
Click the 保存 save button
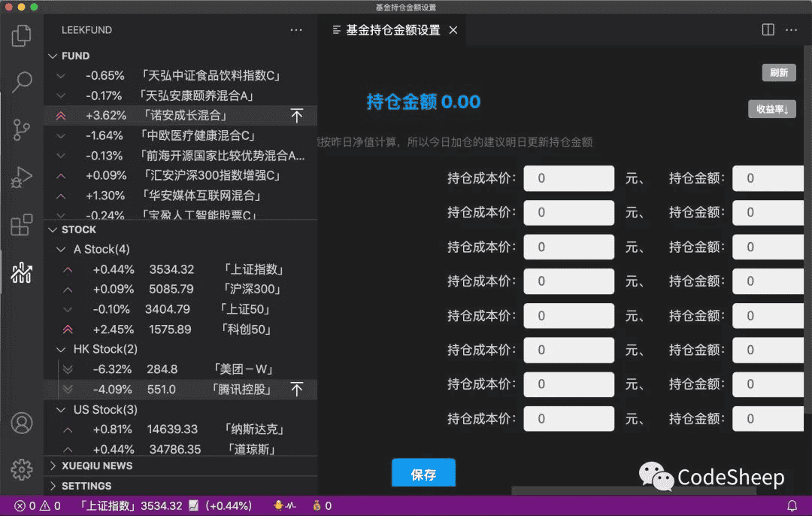423,474
